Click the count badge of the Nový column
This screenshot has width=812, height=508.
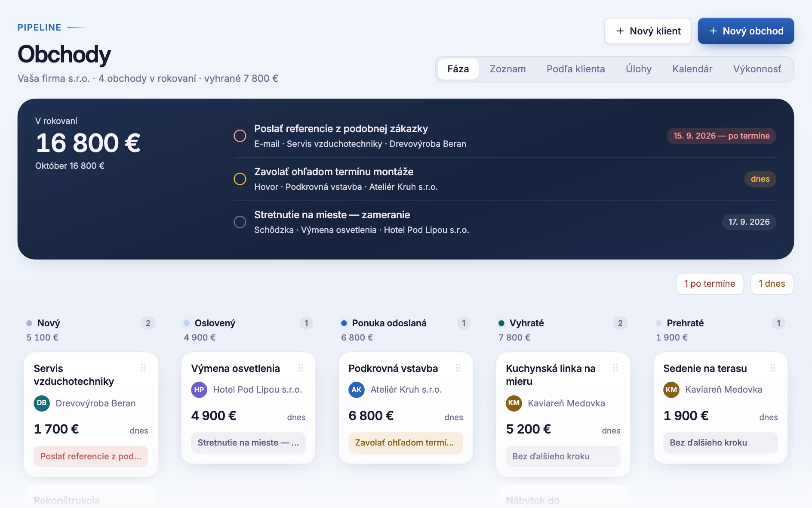click(148, 323)
